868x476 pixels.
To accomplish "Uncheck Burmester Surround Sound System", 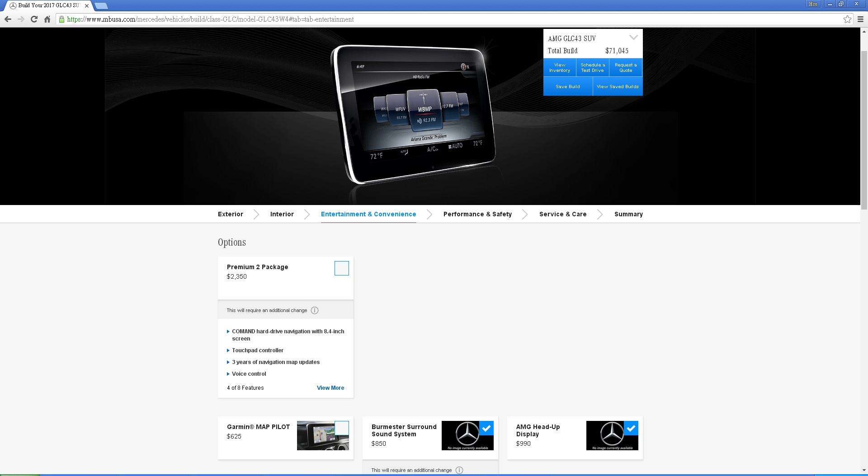I will [x=486, y=428].
